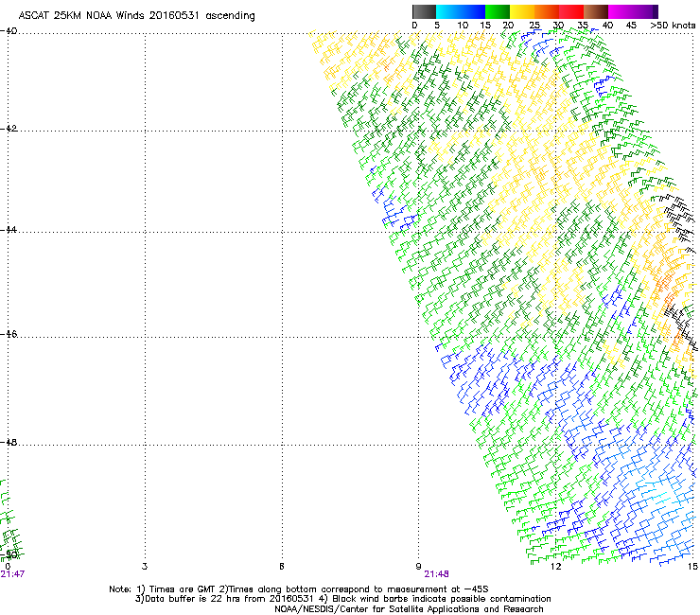Click the '40' label under the color bar

point(607,26)
